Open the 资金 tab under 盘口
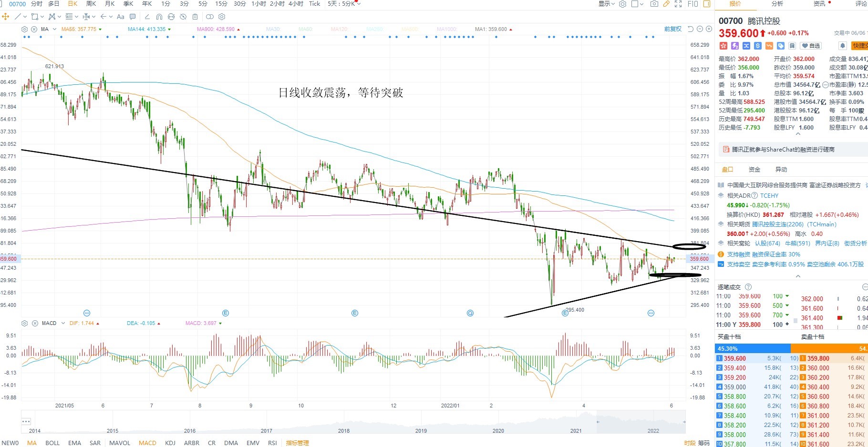868x447 pixels. point(754,170)
